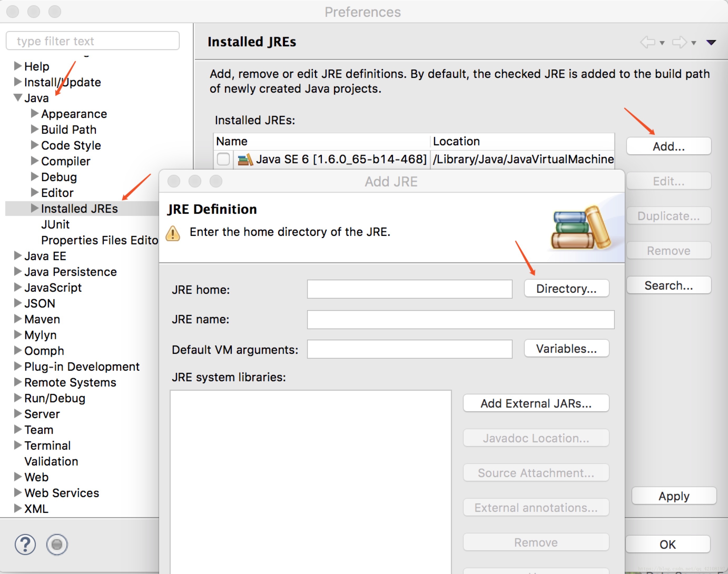The width and height of the screenshot is (728, 574).
Task: Open the view menu triangle icon
Action: tap(711, 42)
